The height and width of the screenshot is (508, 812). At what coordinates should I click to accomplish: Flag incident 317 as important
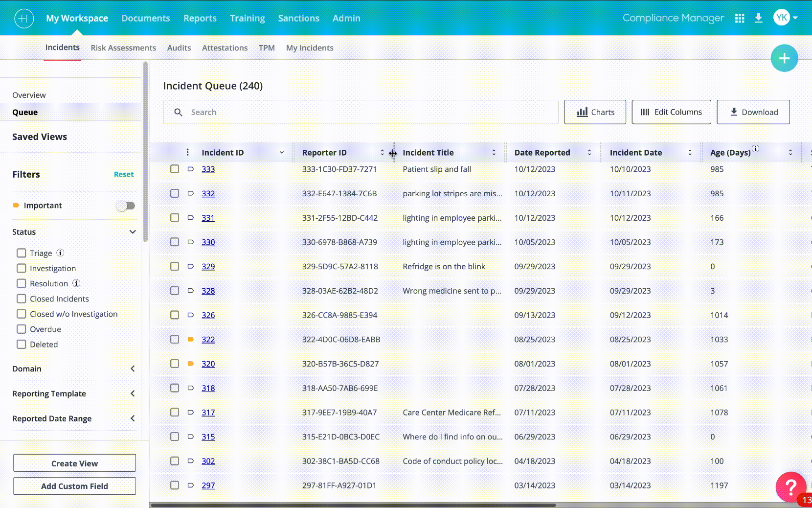tap(191, 412)
